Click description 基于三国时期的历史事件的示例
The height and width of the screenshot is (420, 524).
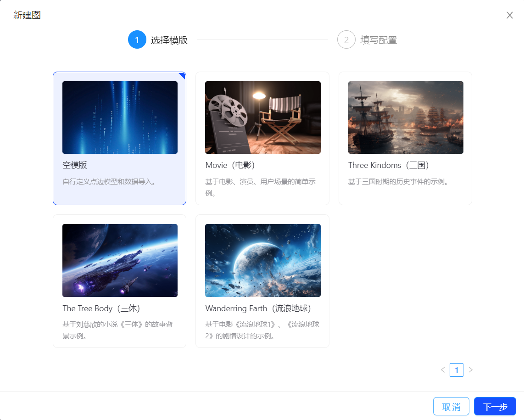click(398, 182)
